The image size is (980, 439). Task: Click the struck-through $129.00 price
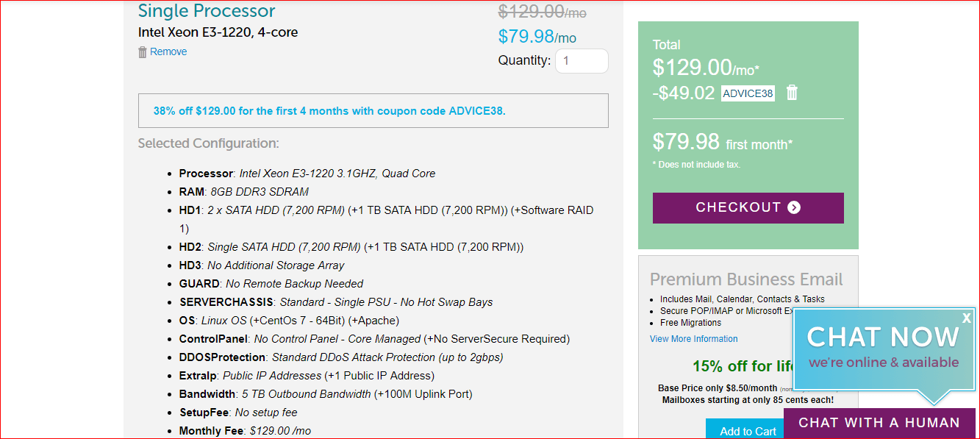(x=542, y=12)
